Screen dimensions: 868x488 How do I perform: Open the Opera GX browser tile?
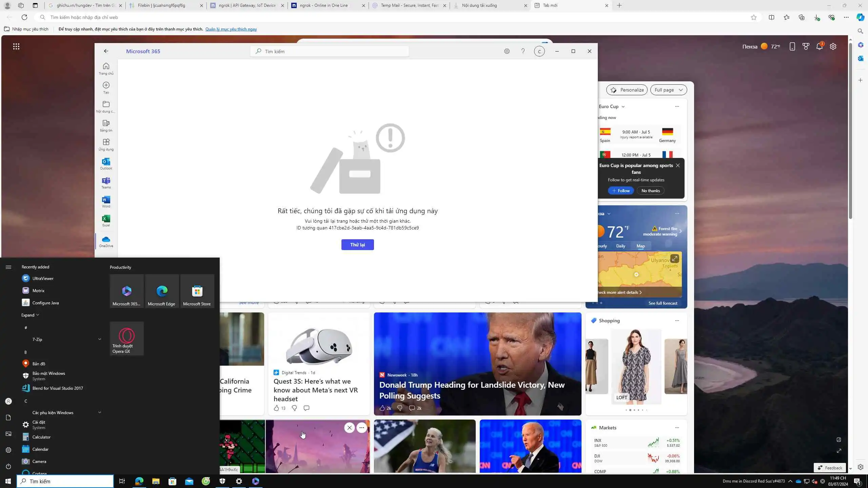click(x=126, y=338)
